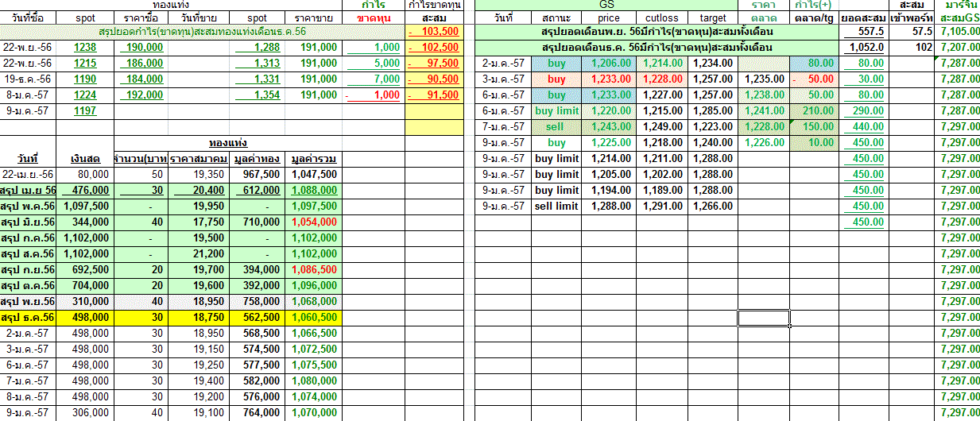The width and height of the screenshot is (980, 421).
Task: Select the spot value '1238'
Action: click(84, 48)
